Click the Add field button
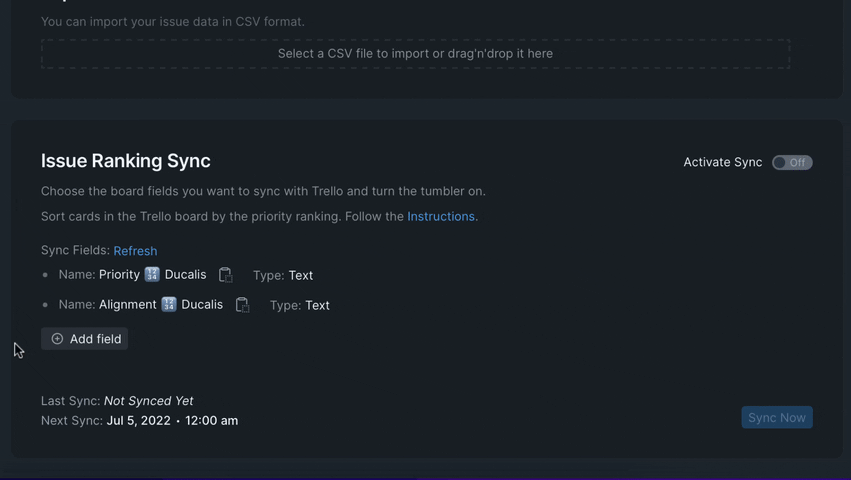 coord(85,339)
